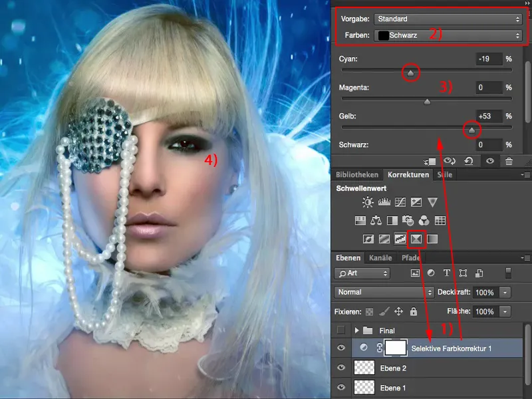Click the Gelb percentage value field

coord(489,116)
